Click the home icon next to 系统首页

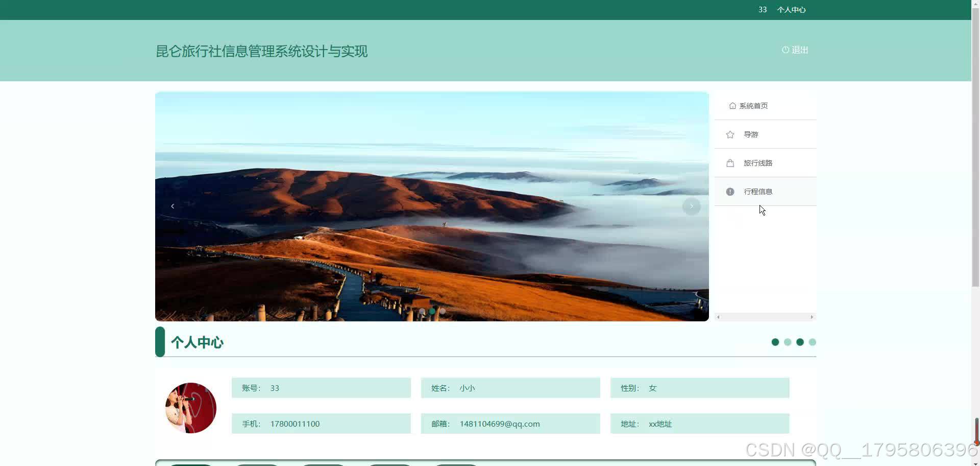coord(732,106)
